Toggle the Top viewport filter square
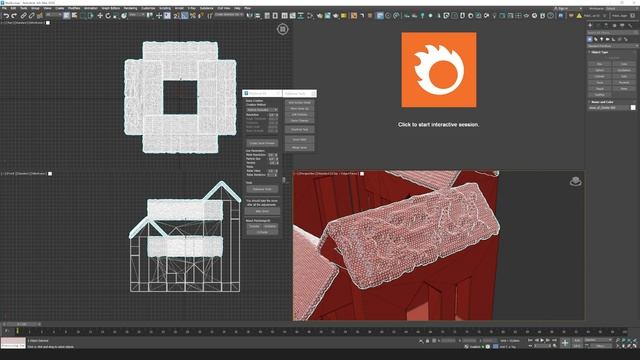The width and height of the screenshot is (640, 360). [48, 23]
